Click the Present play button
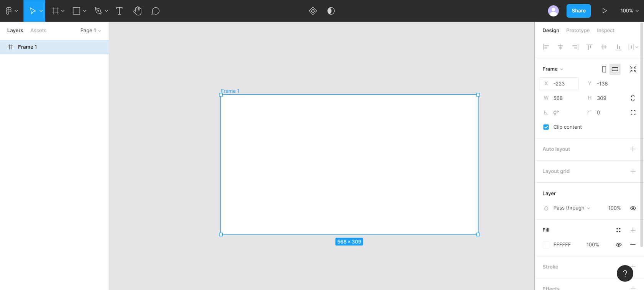The width and height of the screenshot is (644, 290). pos(604,11)
